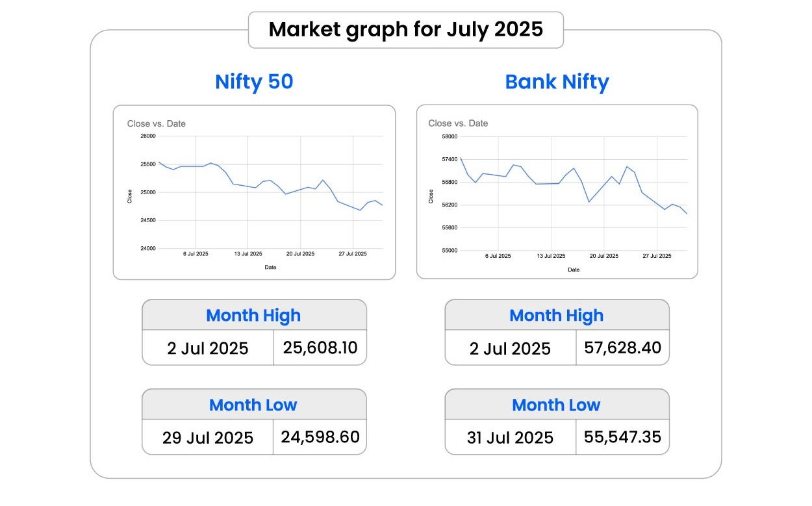Click the 24,598.60 low value cell
The image size is (812, 506).
pos(320,437)
